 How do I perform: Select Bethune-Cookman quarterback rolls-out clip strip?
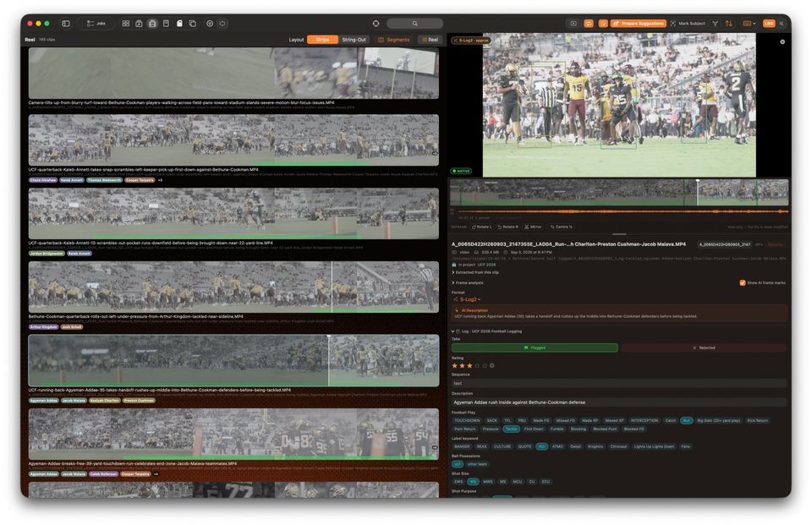click(233, 287)
